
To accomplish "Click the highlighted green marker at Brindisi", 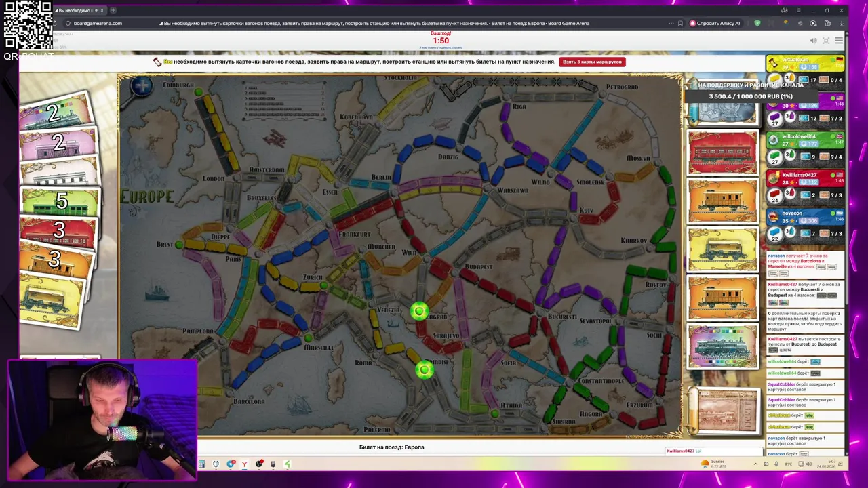I will [x=425, y=369].
